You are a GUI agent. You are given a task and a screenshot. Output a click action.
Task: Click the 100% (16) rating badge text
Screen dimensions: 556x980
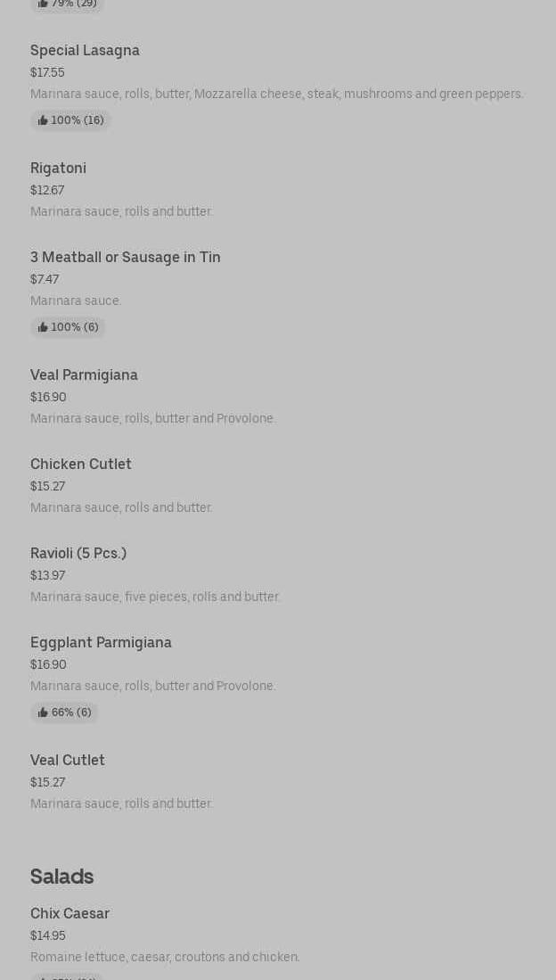78,120
